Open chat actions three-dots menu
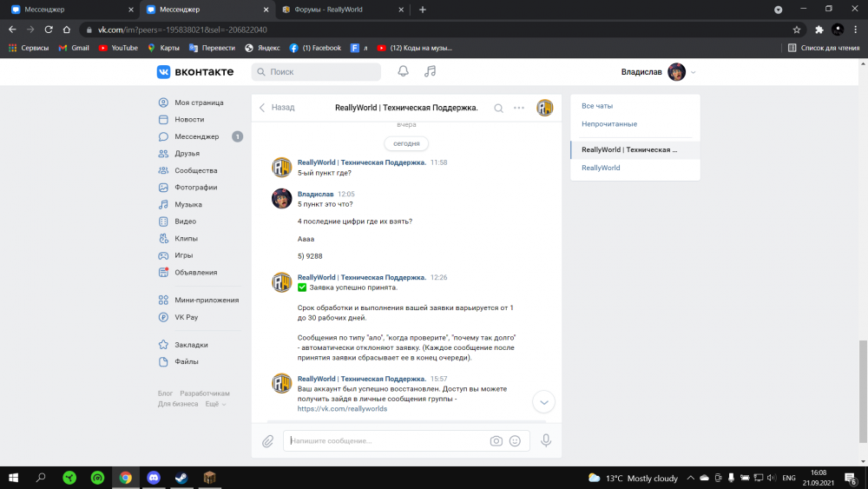868x489 pixels. [519, 108]
